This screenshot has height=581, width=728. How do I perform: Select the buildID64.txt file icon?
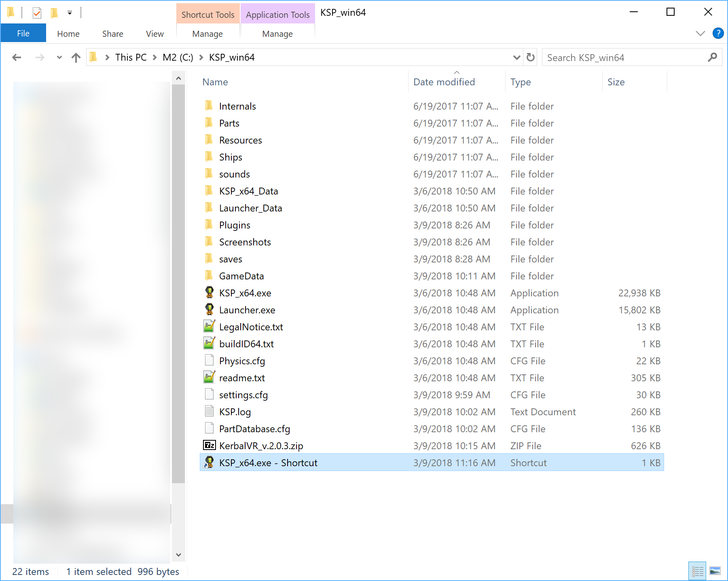[209, 343]
